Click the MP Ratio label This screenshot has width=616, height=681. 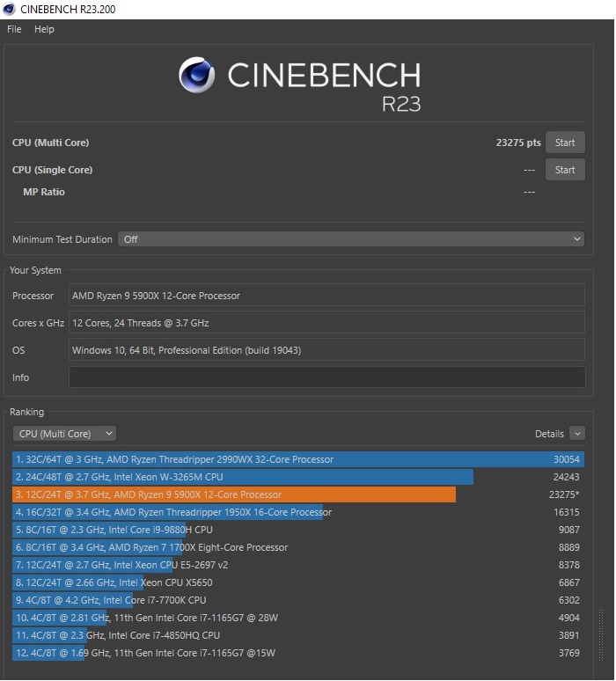(44, 192)
